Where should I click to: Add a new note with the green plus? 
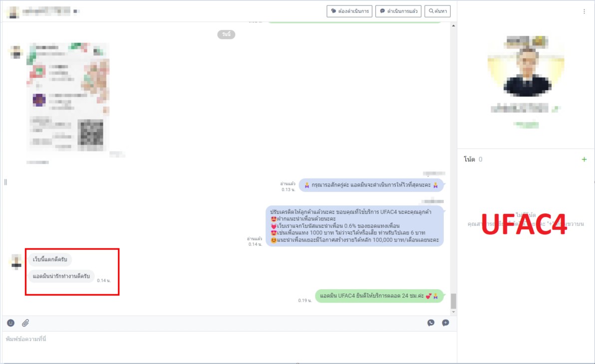tap(584, 160)
